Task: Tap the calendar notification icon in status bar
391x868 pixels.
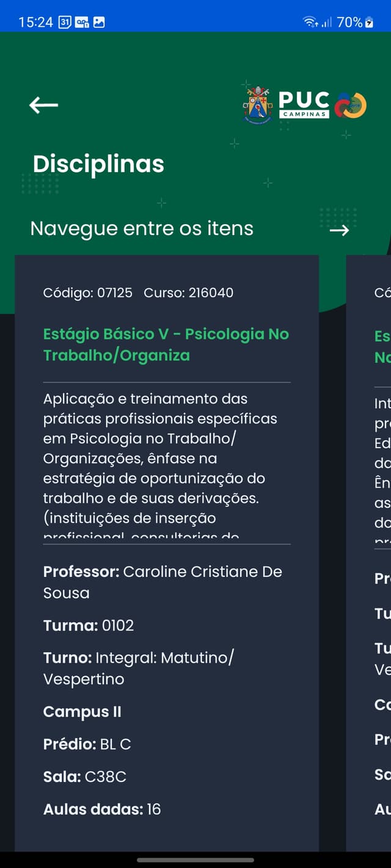Action: tap(65, 22)
